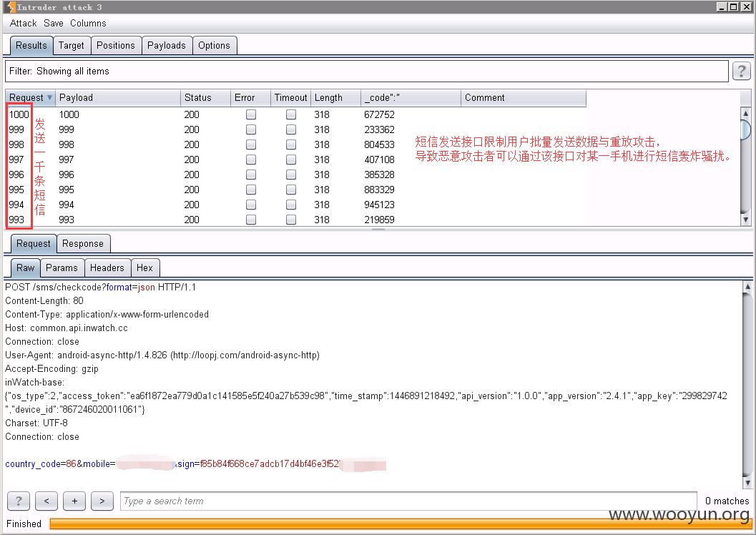756x535 pixels.
Task: Sort by Length column header
Action: click(335, 97)
